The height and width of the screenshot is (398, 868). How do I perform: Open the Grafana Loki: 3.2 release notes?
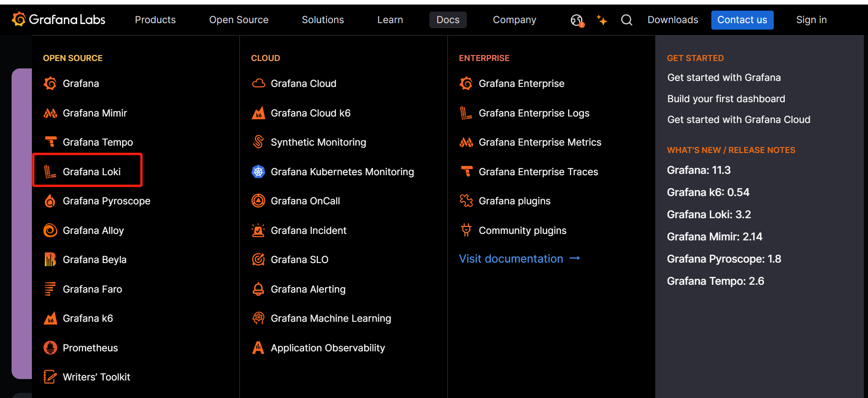coord(709,214)
